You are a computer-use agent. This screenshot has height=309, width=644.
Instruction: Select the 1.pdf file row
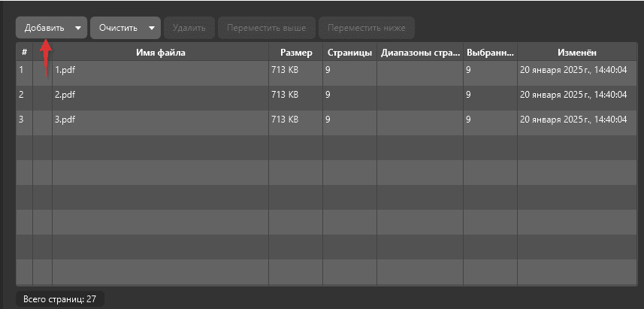[x=160, y=71]
